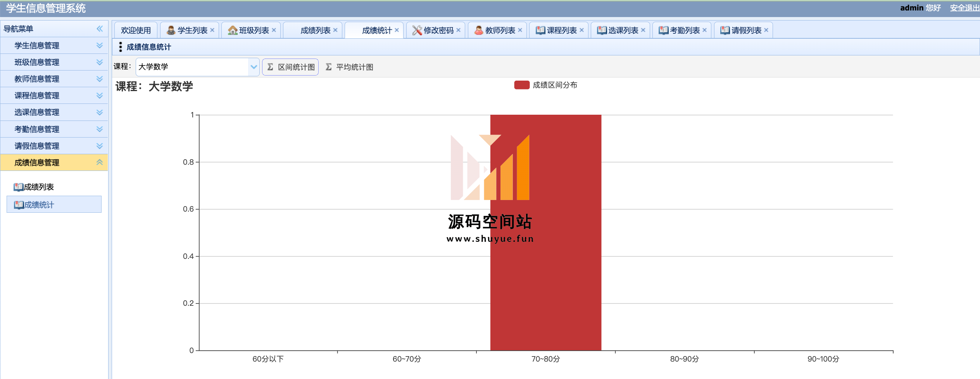Click sigma icon of 区间统计图 button
The width and height of the screenshot is (980, 379).
point(270,67)
